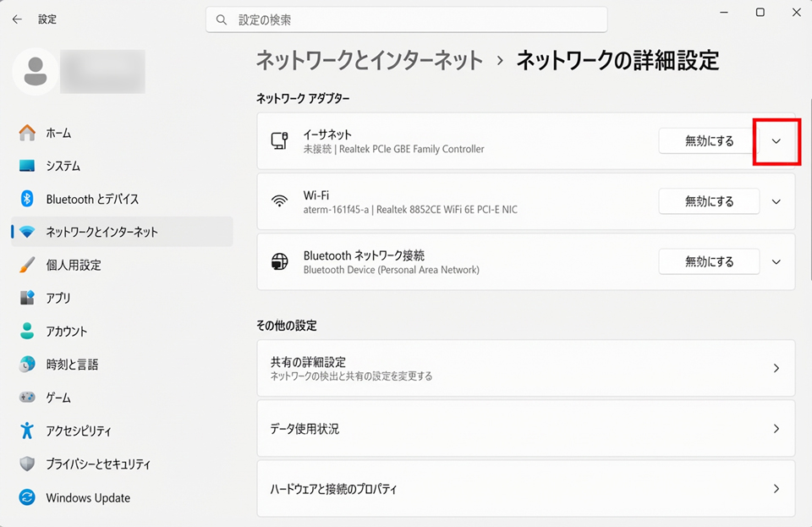Click the プライバシーとセキュリティ shield icon

(27, 464)
